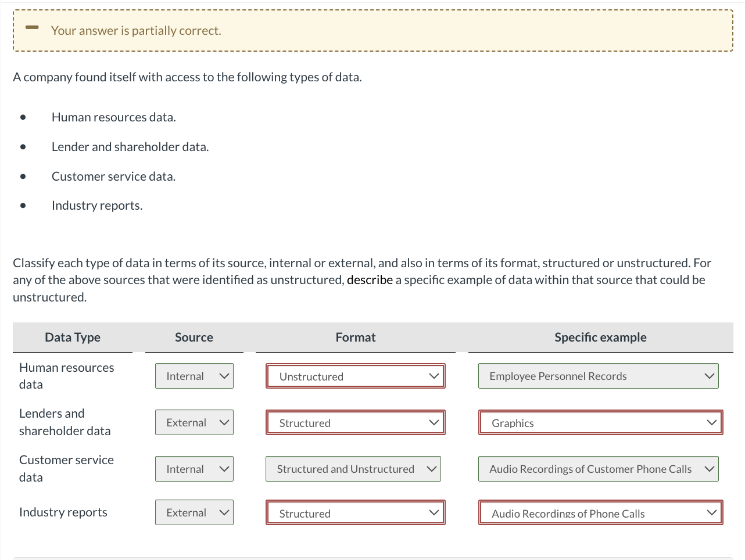Click the Specific example column header

click(x=600, y=338)
